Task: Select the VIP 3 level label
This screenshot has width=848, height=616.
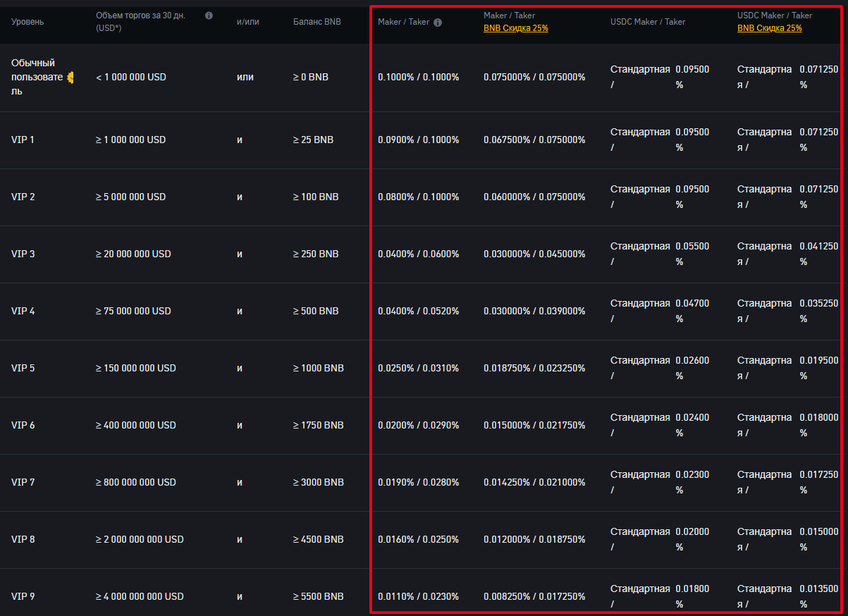Action: point(23,254)
